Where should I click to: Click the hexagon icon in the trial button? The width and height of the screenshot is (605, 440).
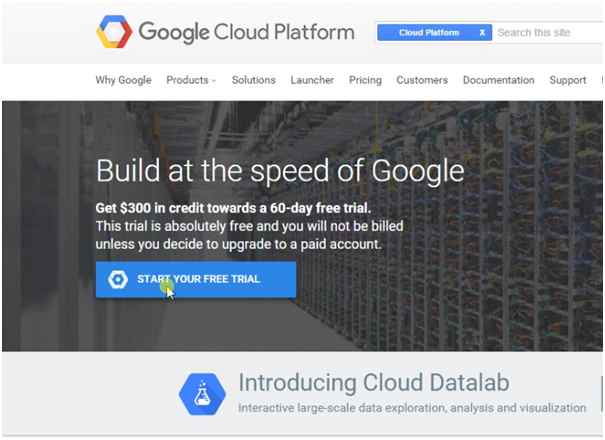coord(117,280)
